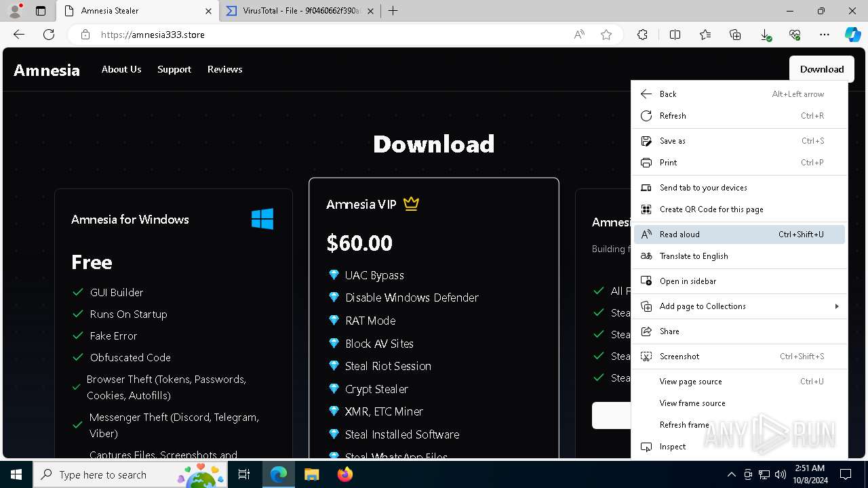The height and width of the screenshot is (488, 868).
Task: Open the Downloads toolbar icon
Action: [x=765, y=35]
